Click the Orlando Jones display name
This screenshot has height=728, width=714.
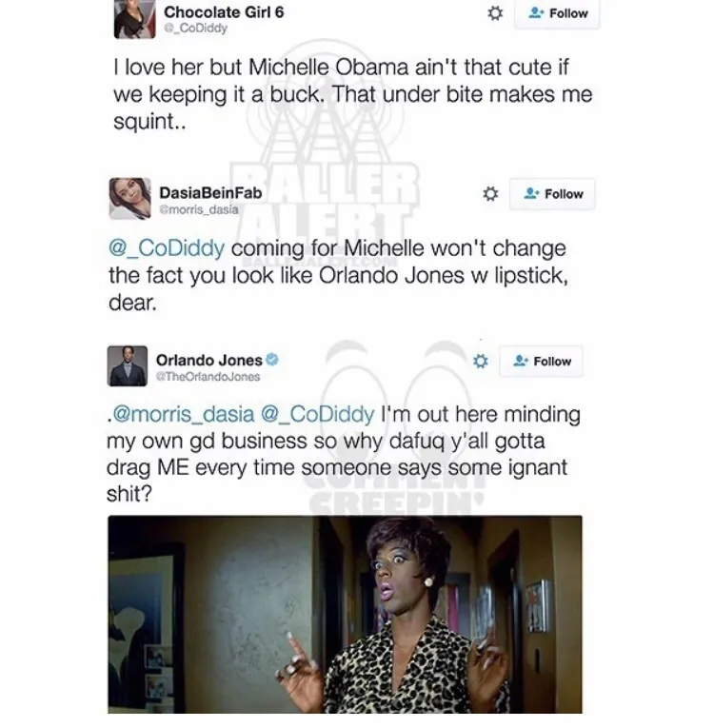click(209, 360)
